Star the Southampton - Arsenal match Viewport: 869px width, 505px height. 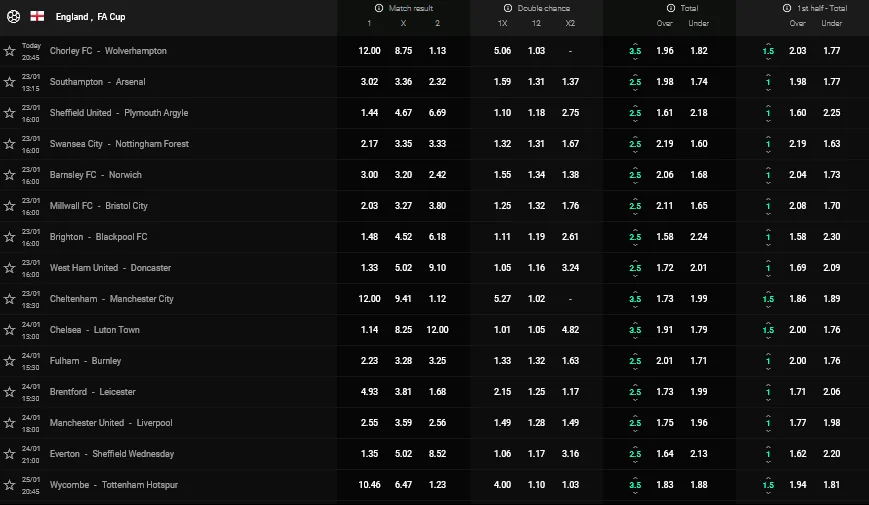pos(10,82)
